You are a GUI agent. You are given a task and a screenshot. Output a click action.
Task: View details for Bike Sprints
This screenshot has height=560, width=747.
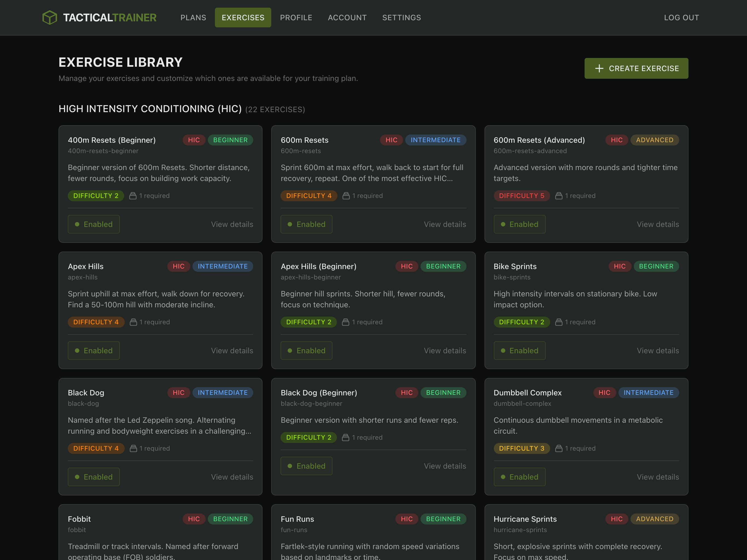(x=658, y=351)
